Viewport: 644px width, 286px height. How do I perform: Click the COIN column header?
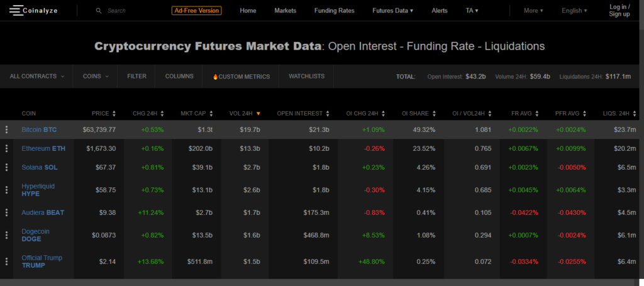29,114
